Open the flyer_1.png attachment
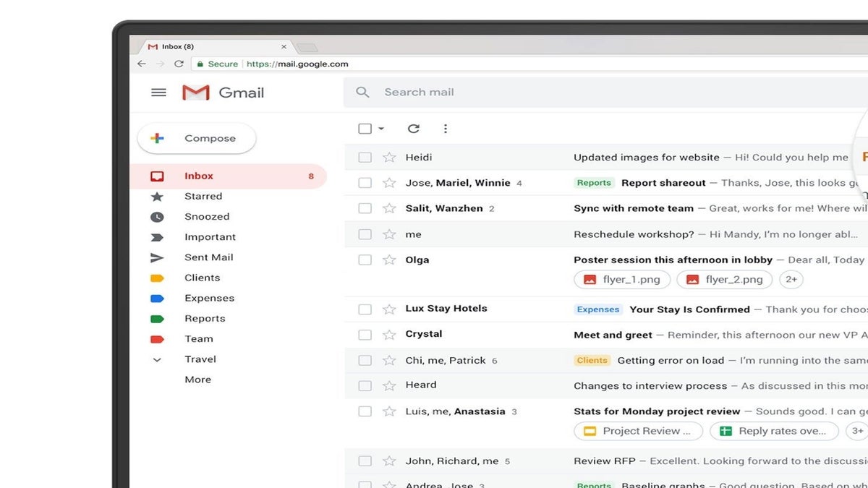This screenshot has height=488, width=868. (x=622, y=280)
